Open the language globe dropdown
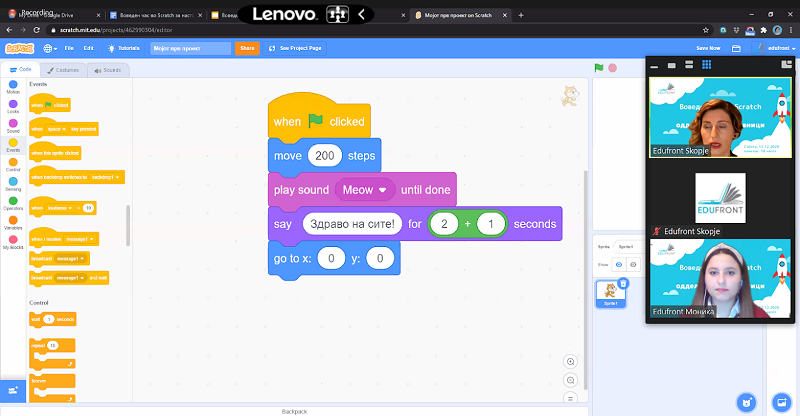The width and height of the screenshot is (800, 416). pos(50,48)
